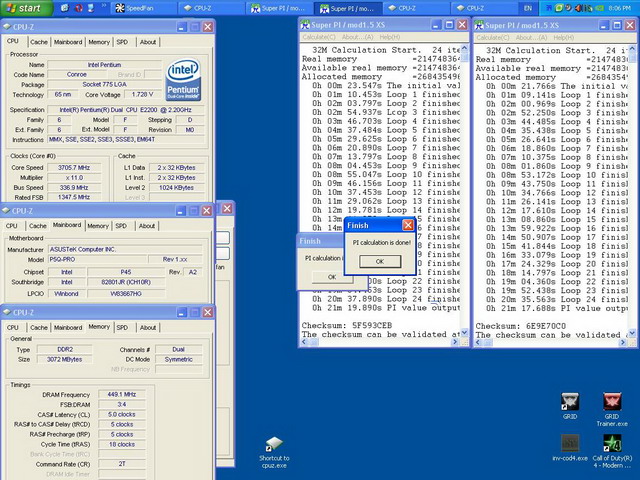Click Core Voltage value 1.728 V
Viewport: 640px width, 480px height.
[142, 94]
